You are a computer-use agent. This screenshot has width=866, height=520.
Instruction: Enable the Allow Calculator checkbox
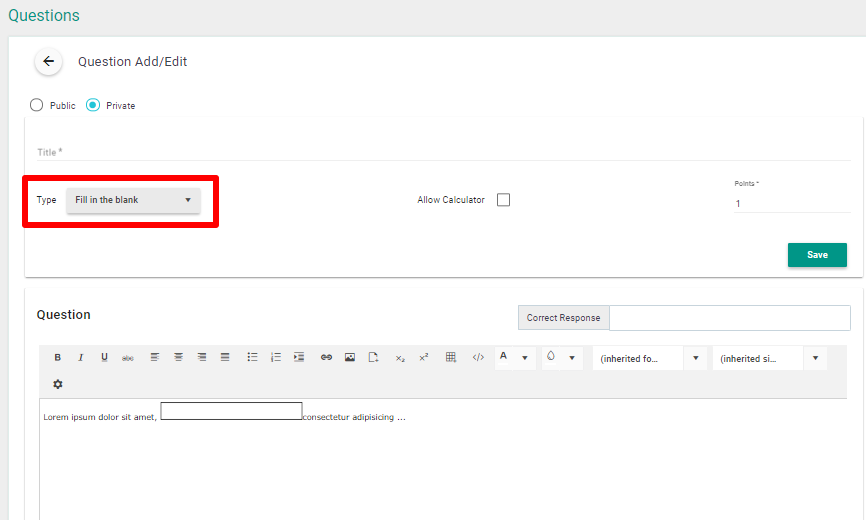[503, 200]
